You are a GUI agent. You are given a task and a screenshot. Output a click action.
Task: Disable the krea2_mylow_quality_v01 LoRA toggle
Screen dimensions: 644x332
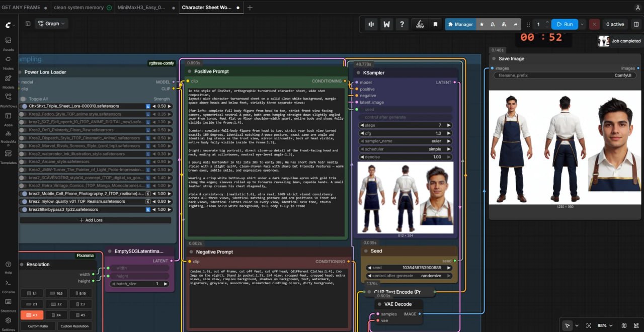click(24, 201)
